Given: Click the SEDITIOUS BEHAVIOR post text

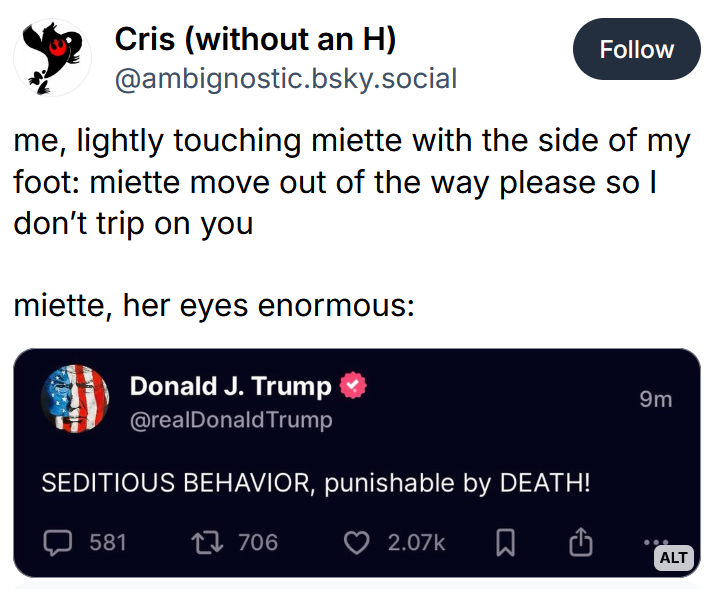Looking at the screenshot, I should tap(316, 483).
